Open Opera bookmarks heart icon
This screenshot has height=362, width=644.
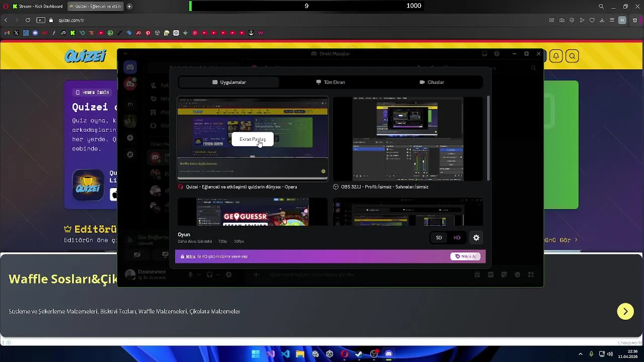tap(592, 20)
